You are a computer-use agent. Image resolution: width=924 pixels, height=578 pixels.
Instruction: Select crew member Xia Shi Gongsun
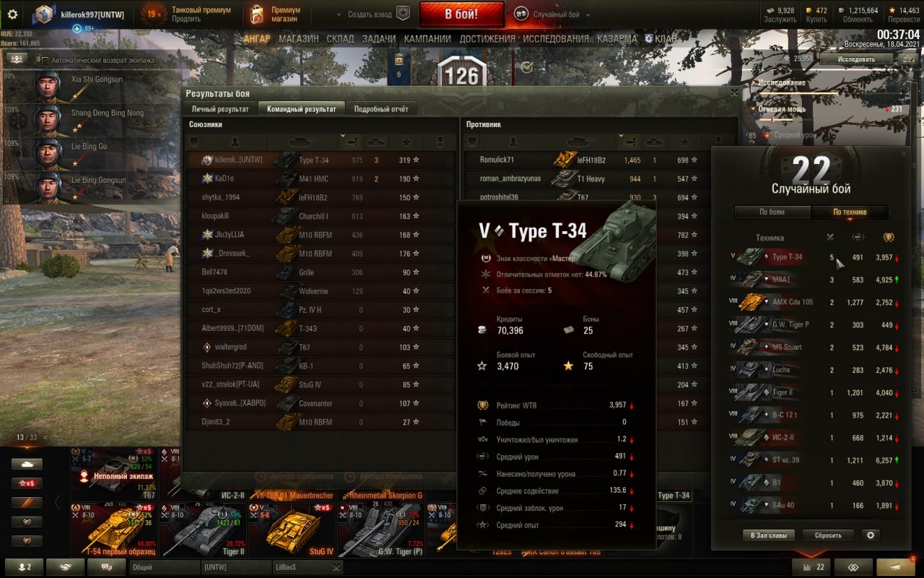coord(74,85)
